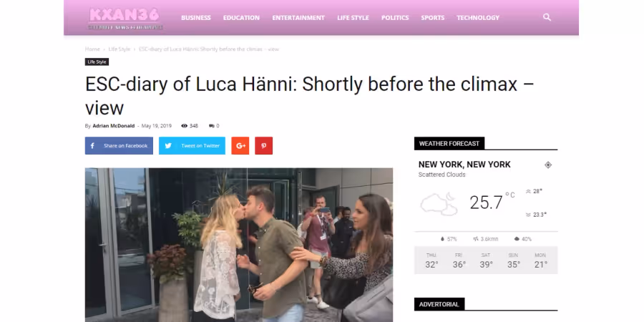
Task: Open the Business menu item
Action: [196, 18]
